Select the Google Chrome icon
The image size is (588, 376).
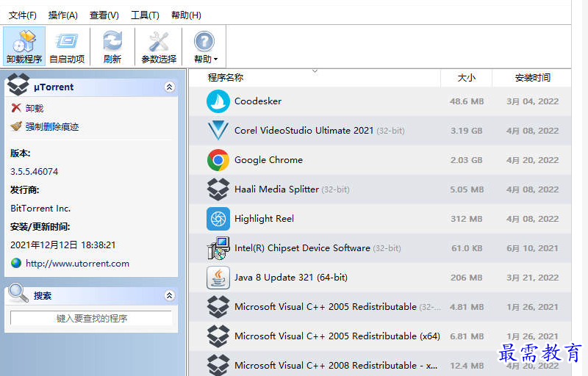(218, 160)
